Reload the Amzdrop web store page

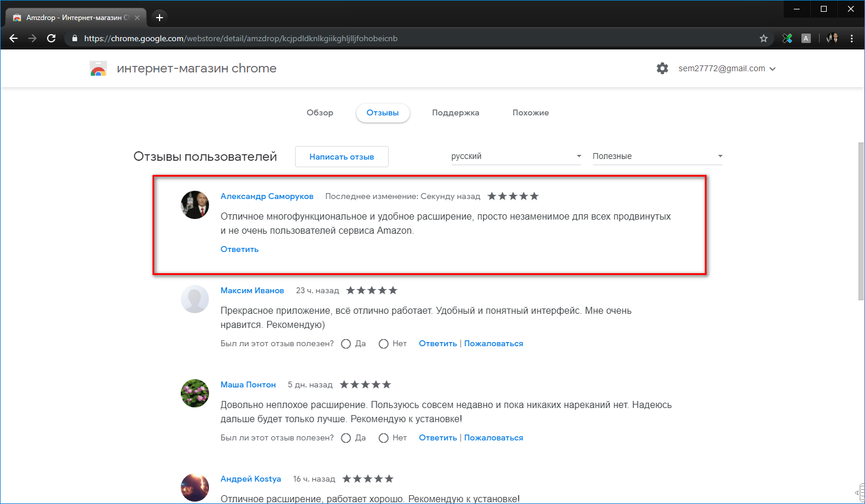point(51,38)
